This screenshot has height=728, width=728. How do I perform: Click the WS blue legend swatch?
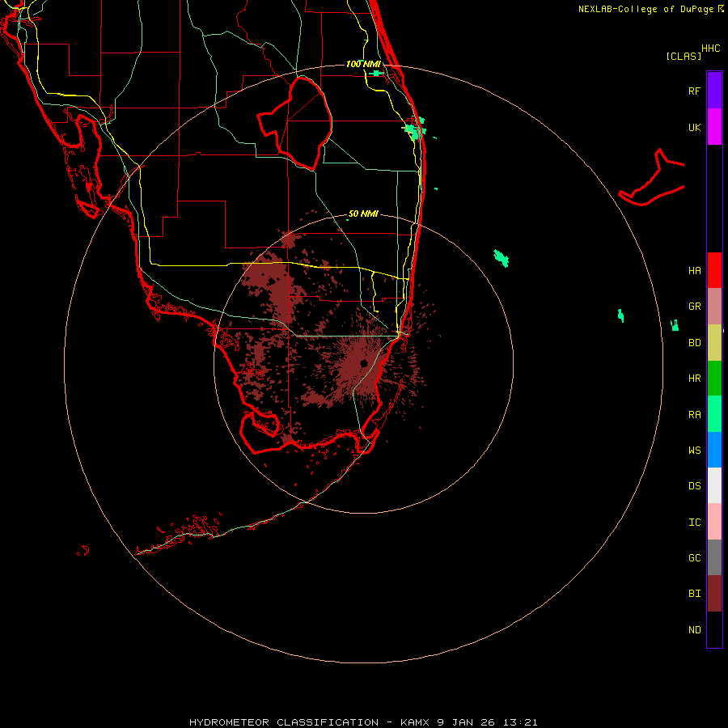coord(714,450)
